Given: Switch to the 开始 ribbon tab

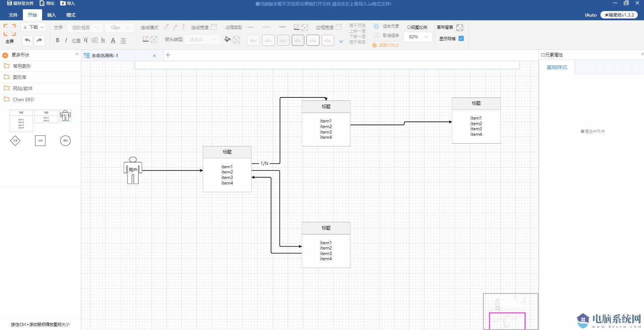Looking at the screenshot, I should [32, 15].
